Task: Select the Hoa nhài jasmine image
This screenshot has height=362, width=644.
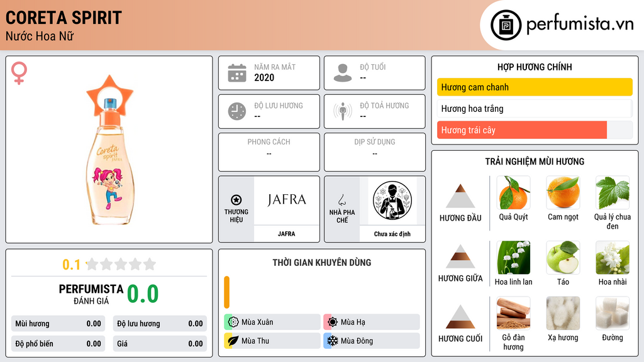Action: (x=613, y=257)
